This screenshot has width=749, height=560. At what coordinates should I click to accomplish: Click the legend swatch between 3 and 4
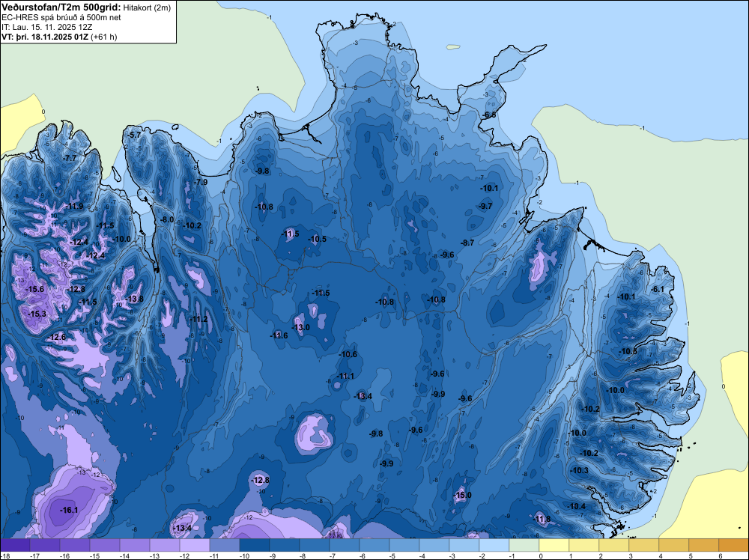pyautogui.click(x=643, y=545)
